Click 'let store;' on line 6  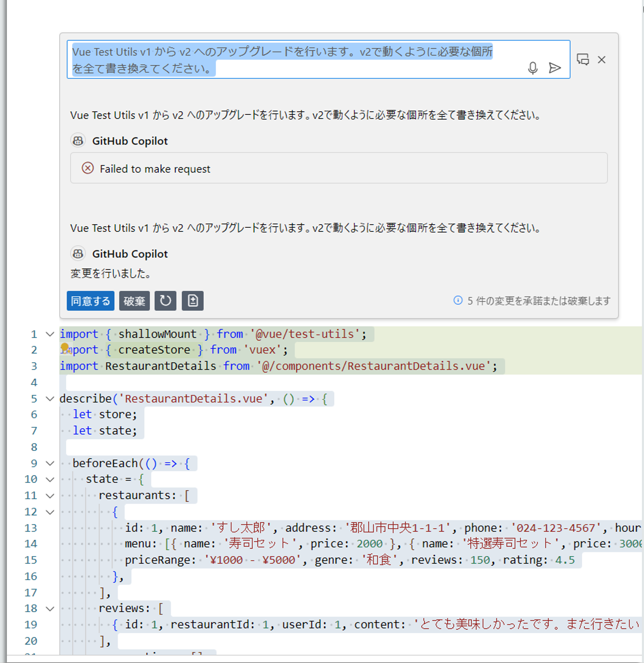tap(105, 414)
